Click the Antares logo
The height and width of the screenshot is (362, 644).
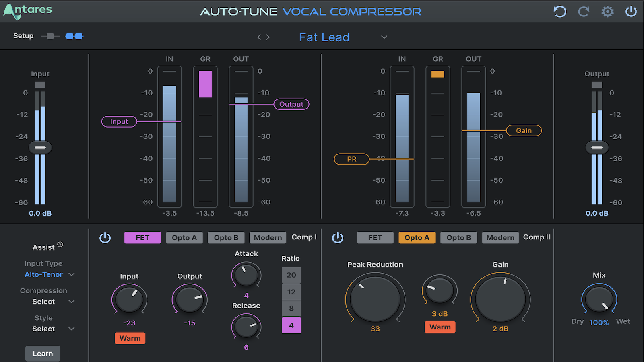coord(27,11)
